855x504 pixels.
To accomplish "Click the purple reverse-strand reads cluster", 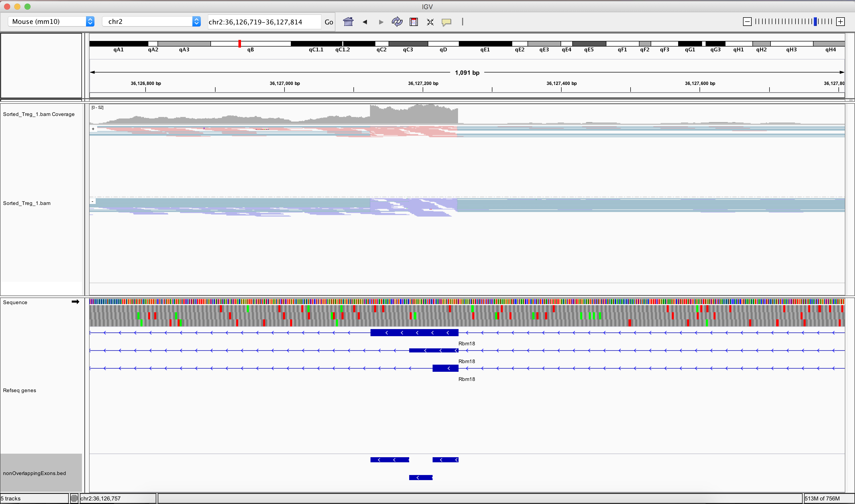I will pos(414,207).
